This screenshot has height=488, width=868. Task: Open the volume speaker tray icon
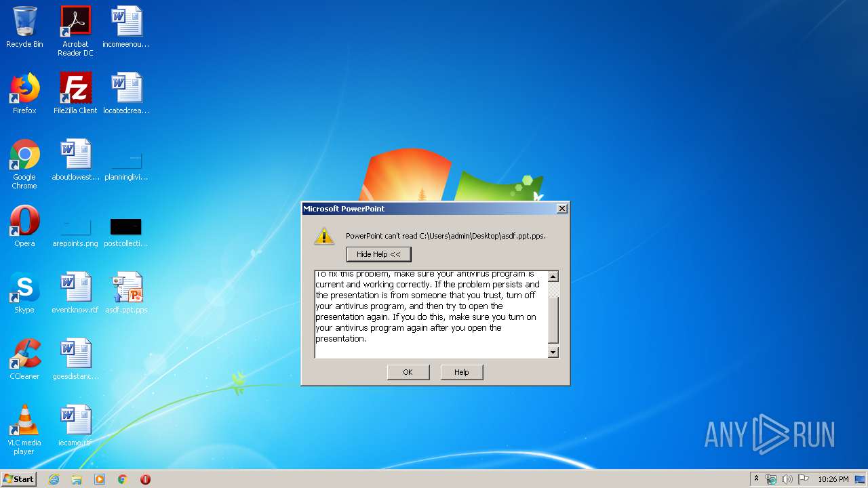787,479
